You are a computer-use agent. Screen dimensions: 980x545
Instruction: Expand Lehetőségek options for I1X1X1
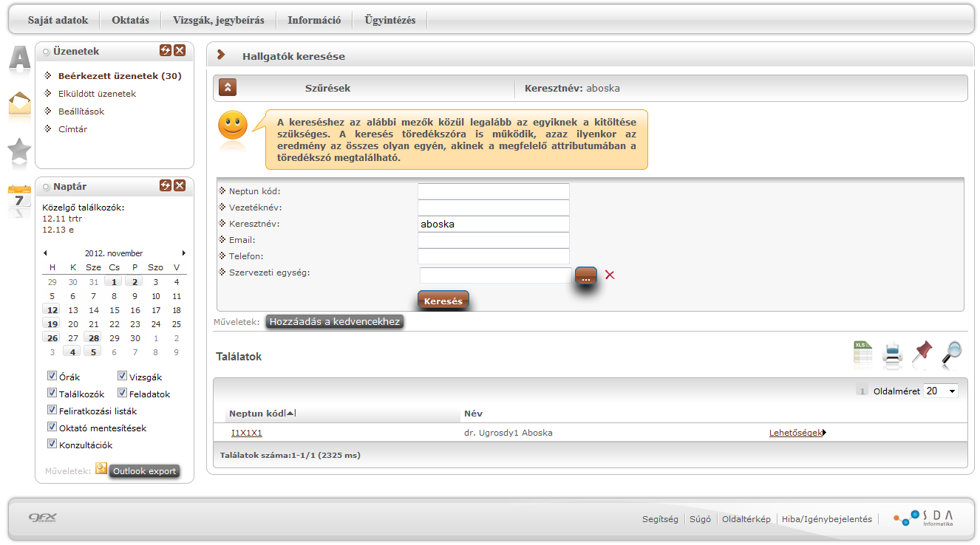797,433
